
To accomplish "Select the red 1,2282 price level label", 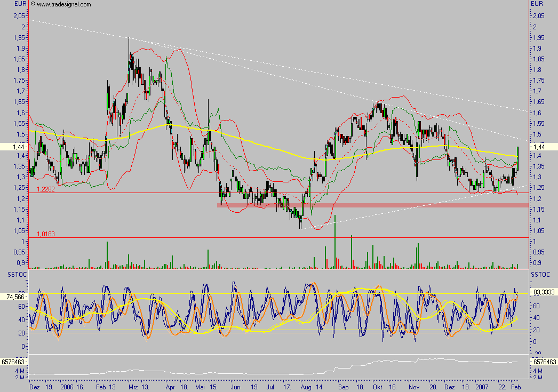I will pyautogui.click(x=45, y=189).
